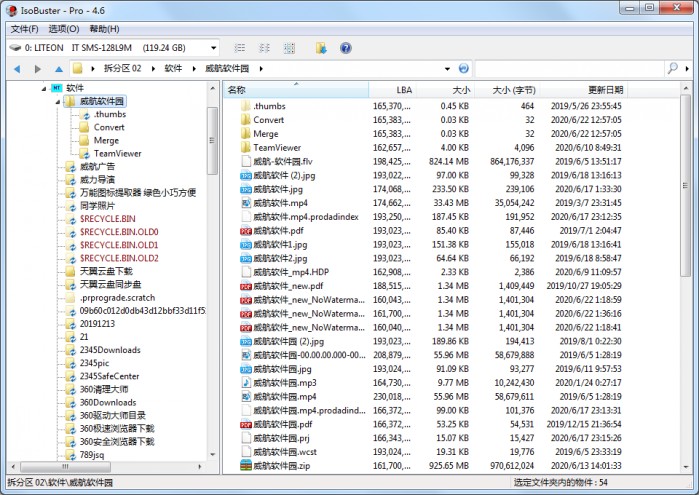Open the blue help icon
Image resolution: width=699 pixels, height=495 pixels.
(345, 48)
